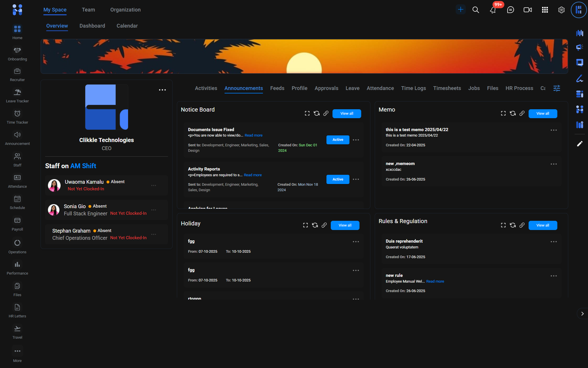Copy link for the Holiday panel
Viewport: 588px width, 368px height.
click(x=324, y=225)
